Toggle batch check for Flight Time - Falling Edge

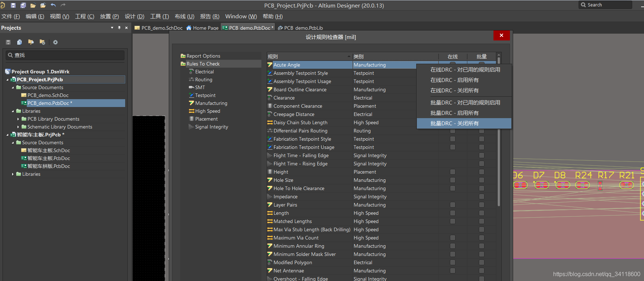482,155
